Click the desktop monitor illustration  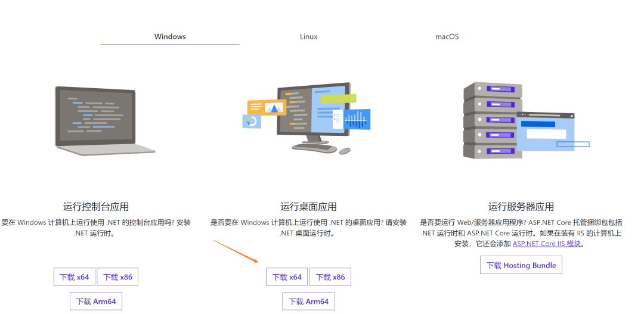coord(306,118)
